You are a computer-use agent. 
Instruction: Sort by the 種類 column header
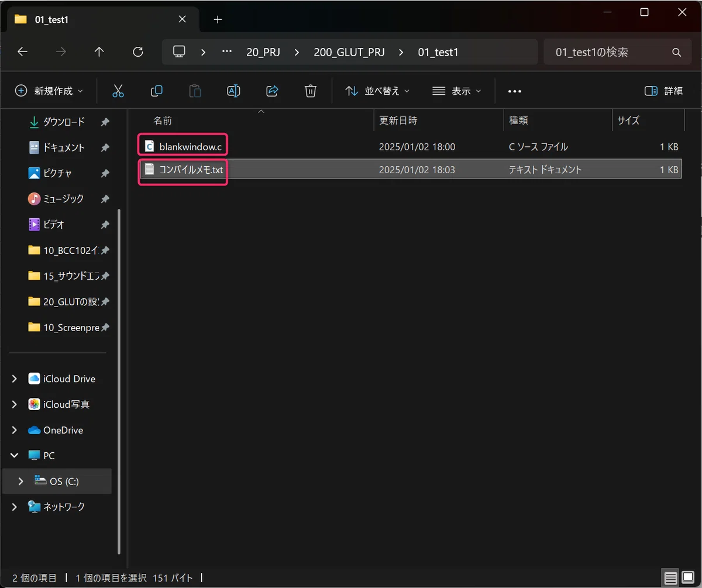point(558,121)
